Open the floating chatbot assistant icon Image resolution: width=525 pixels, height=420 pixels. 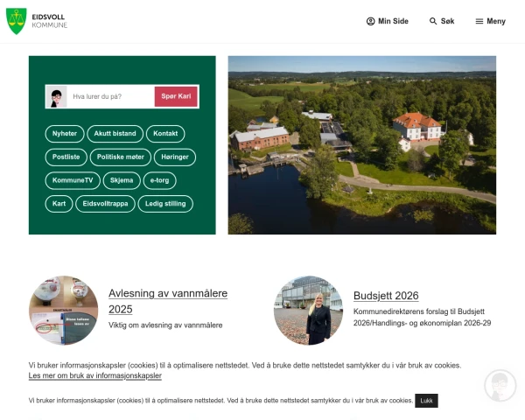click(500, 386)
